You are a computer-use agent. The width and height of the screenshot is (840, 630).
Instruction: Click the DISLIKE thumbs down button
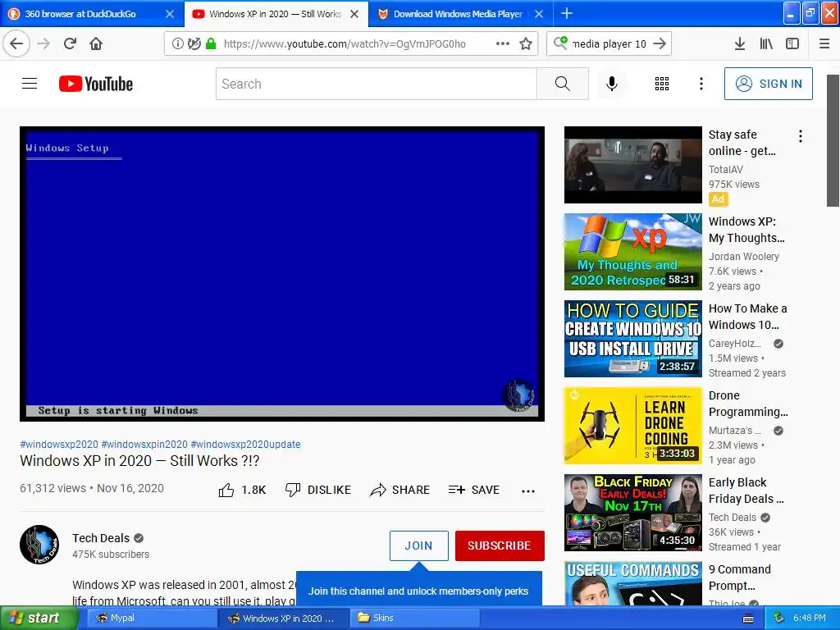click(318, 490)
